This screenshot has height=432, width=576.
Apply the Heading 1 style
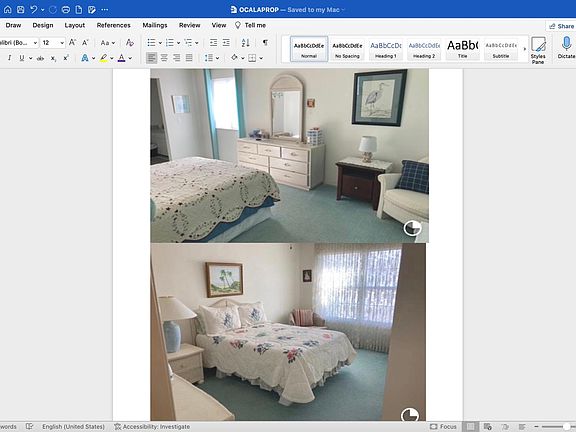click(x=385, y=48)
